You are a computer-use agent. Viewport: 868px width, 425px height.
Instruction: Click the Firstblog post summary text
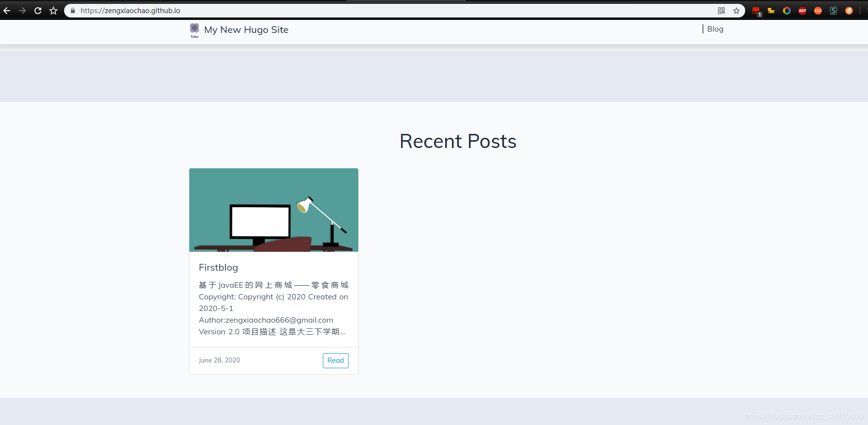click(273, 308)
